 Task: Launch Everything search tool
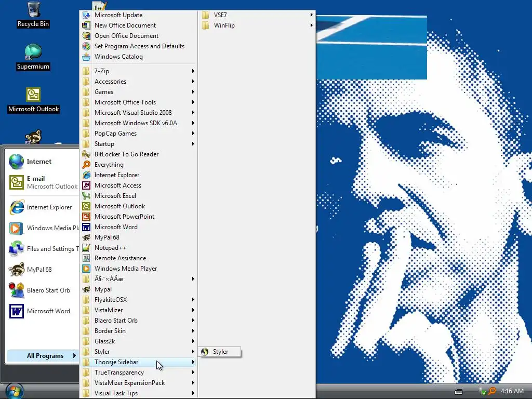138,165
